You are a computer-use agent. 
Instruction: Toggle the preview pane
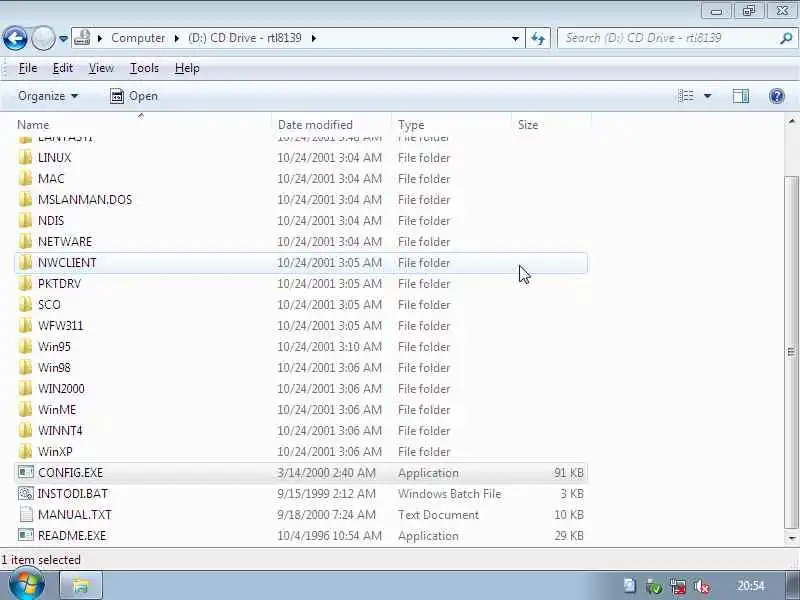click(741, 96)
